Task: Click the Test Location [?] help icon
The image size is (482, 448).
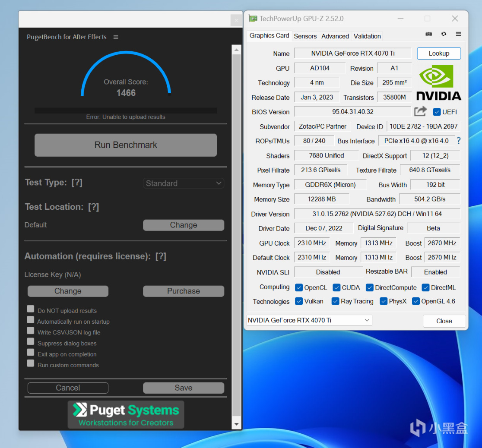Action: tap(93, 207)
